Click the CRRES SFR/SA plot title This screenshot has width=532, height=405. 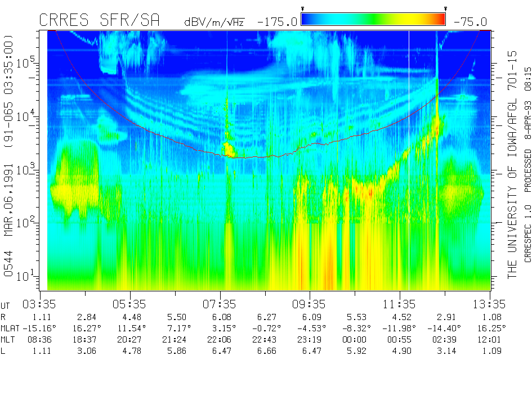pyautogui.click(x=99, y=20)
